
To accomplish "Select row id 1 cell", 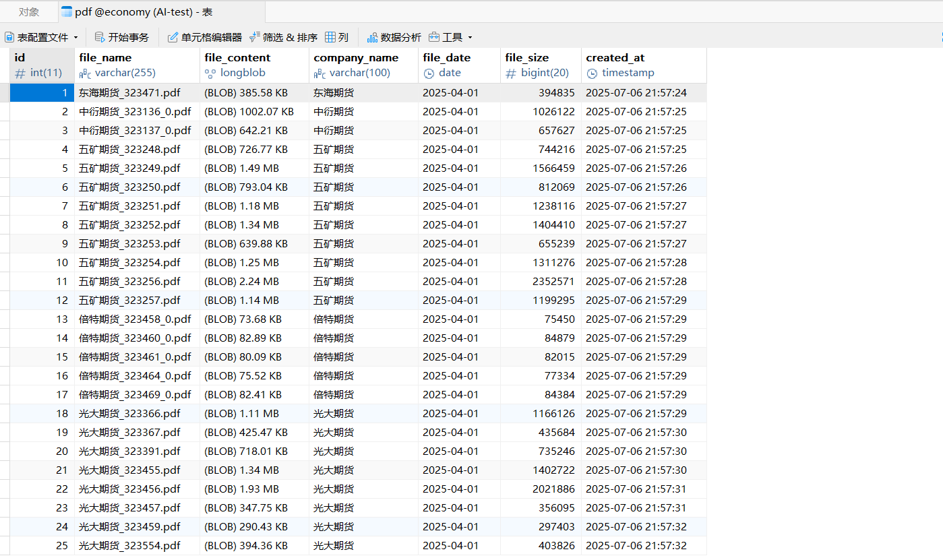I will click(x=42, y=93).
